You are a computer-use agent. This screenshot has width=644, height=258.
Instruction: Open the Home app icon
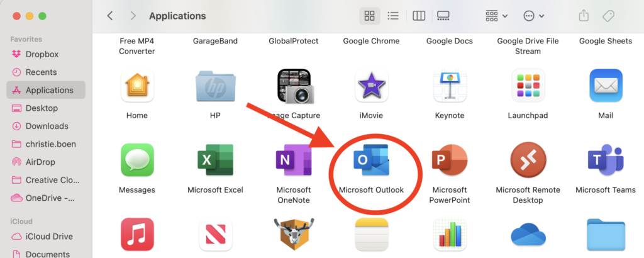[136, 86]
